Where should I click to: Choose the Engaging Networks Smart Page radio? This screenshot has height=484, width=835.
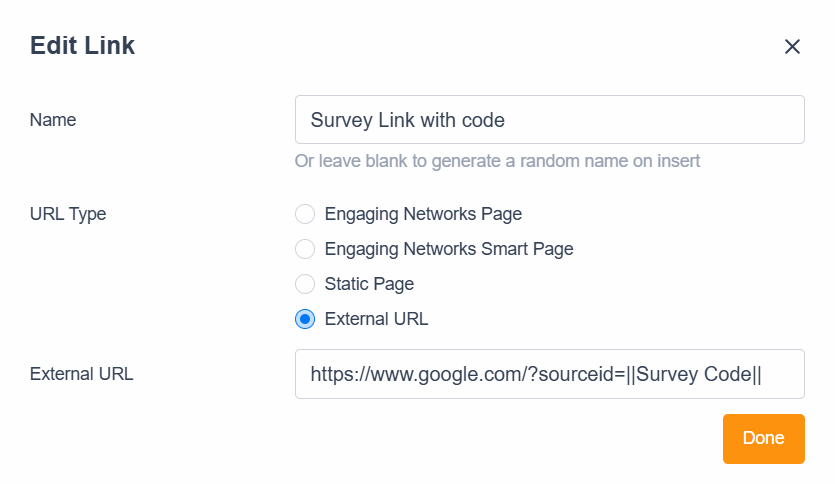[x=305, y=249]
